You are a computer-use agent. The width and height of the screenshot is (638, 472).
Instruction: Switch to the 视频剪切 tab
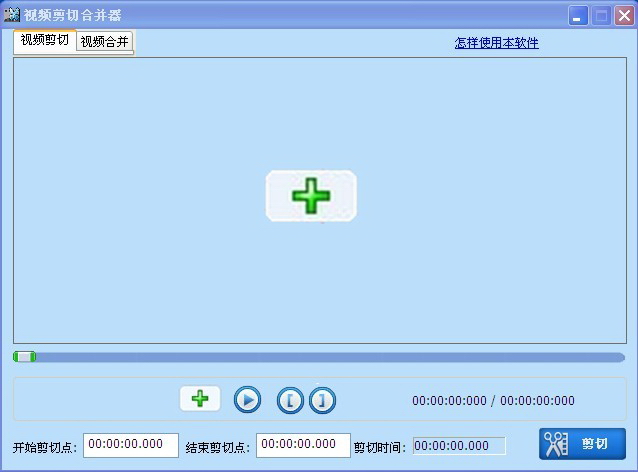click(45, 40)
